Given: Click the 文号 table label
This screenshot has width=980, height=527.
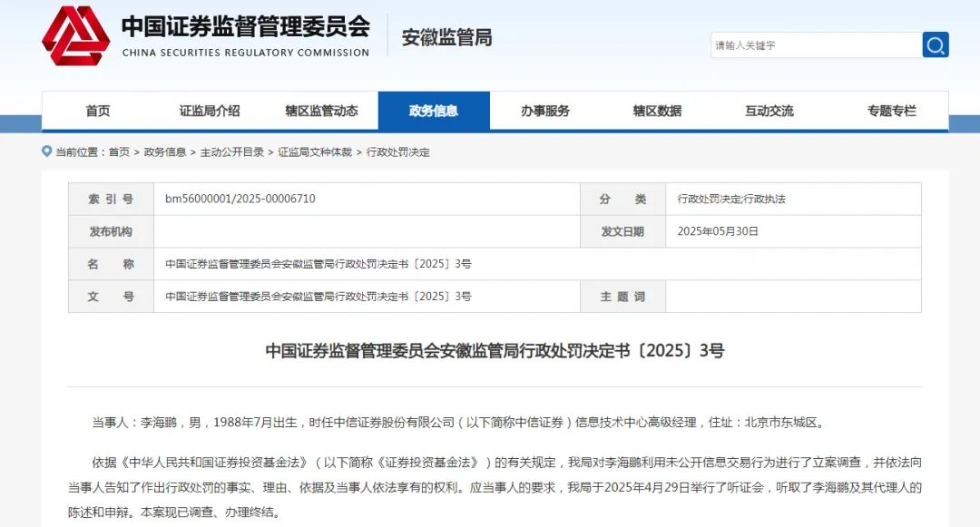Looking at the screenshot, I should [x=112, y=297].
